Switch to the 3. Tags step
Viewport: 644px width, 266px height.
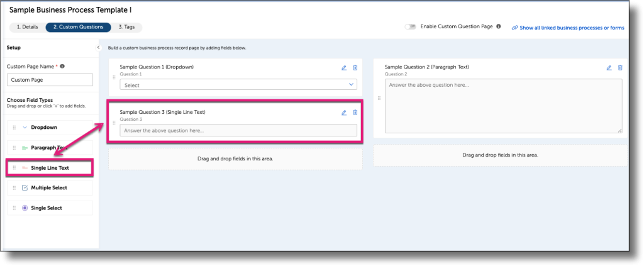click(x=126, y=27)
